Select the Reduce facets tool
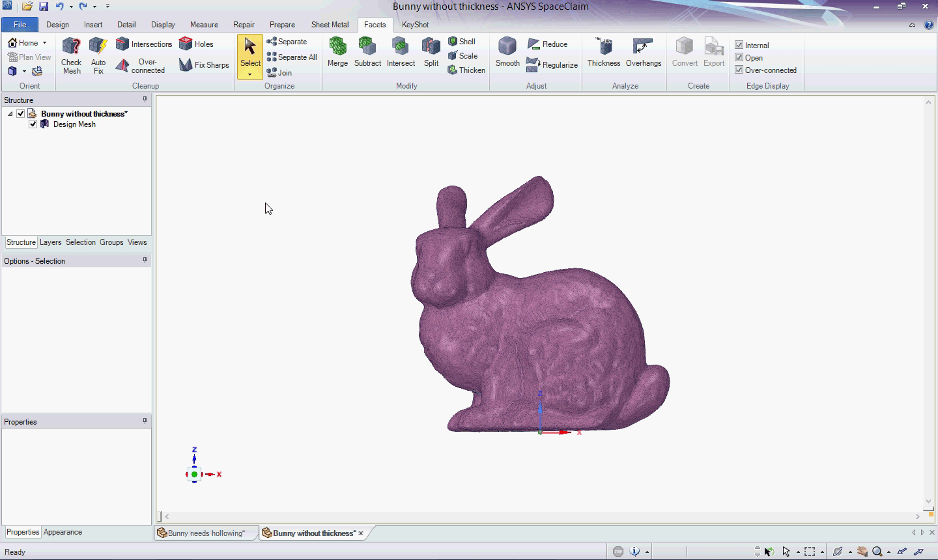This screenshot has height=560, width=938. (x=547, y=44)
